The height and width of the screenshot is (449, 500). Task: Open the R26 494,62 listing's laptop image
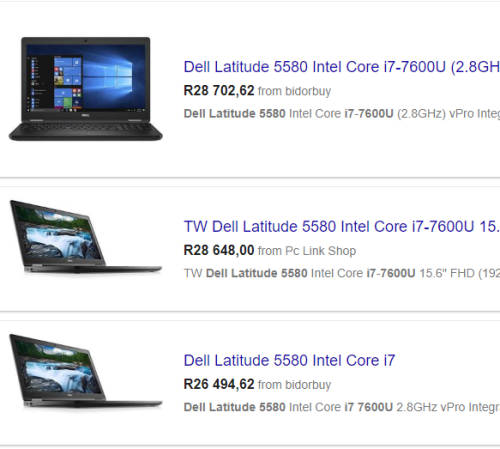point(86,371)
